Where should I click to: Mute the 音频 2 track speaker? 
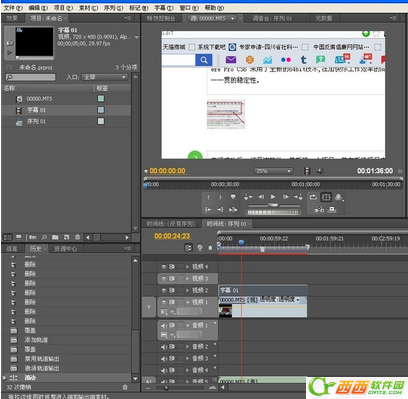coord(164,347)
